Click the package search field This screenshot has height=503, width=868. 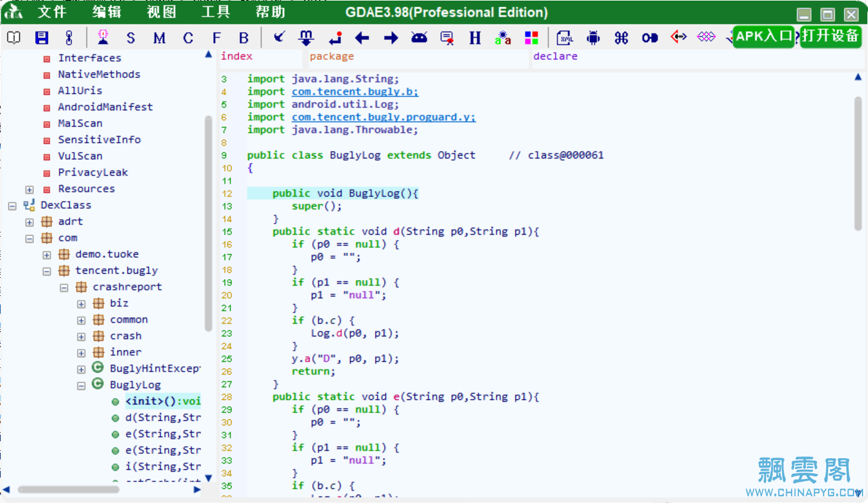pyautogui.click(x=418, y=58)
